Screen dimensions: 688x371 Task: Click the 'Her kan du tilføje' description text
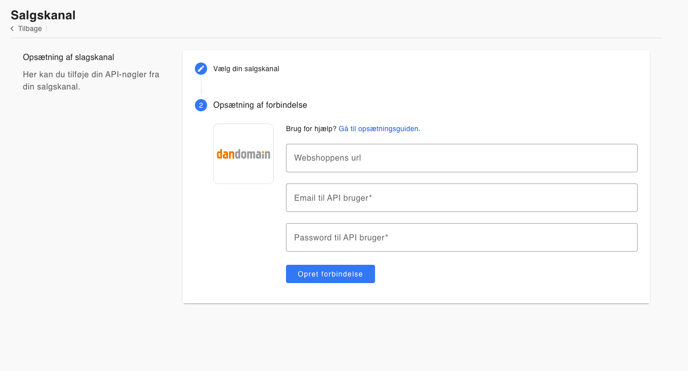tap(91, 81)
